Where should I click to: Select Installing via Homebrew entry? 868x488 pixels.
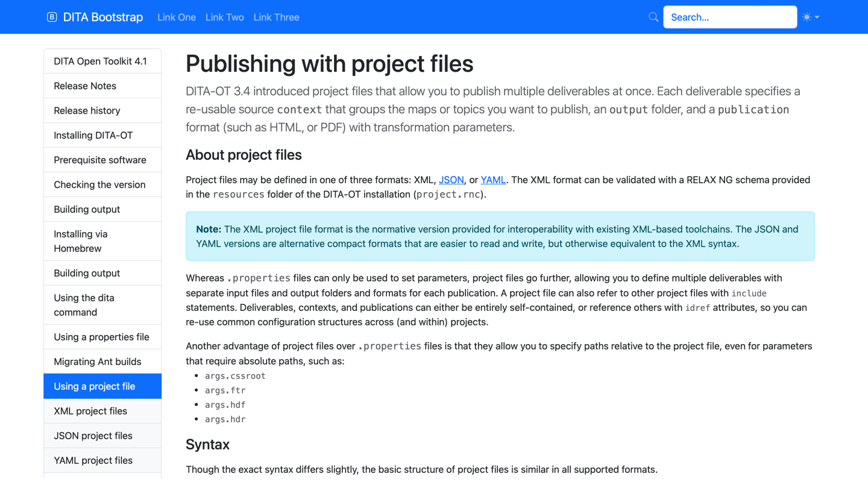pyautogui.click(x=80, y=241)
